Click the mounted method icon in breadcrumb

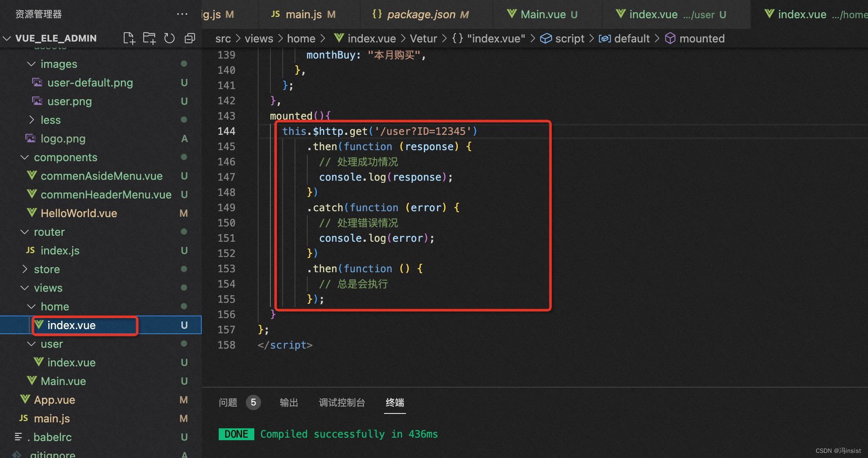click(x=670, y=39)
